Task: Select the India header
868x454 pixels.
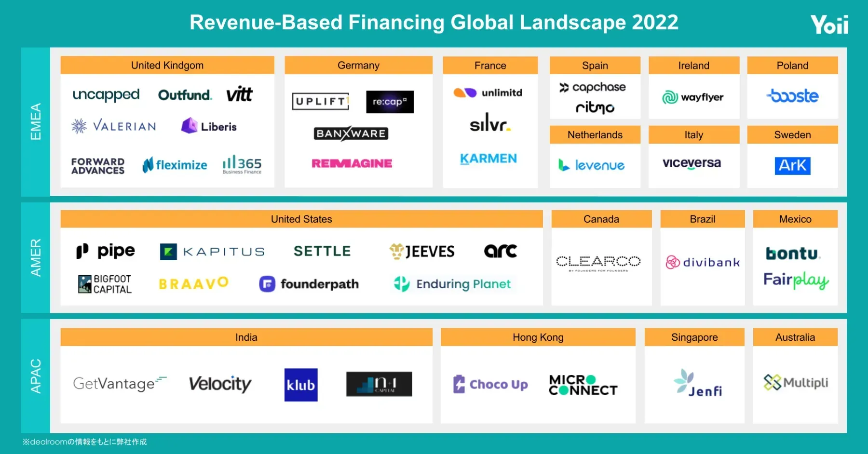Action: pyautogui.click(x=246, y=337)
